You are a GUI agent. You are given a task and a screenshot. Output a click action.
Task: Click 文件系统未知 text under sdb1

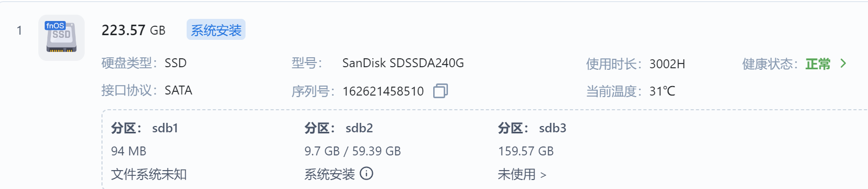(149, 174)
